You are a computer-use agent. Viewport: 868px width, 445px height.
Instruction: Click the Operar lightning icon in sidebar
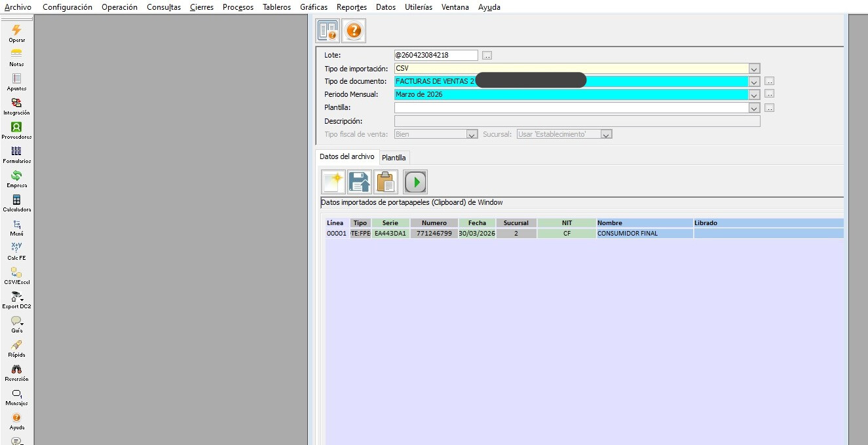pyautogui.click(x=16, y=31)
